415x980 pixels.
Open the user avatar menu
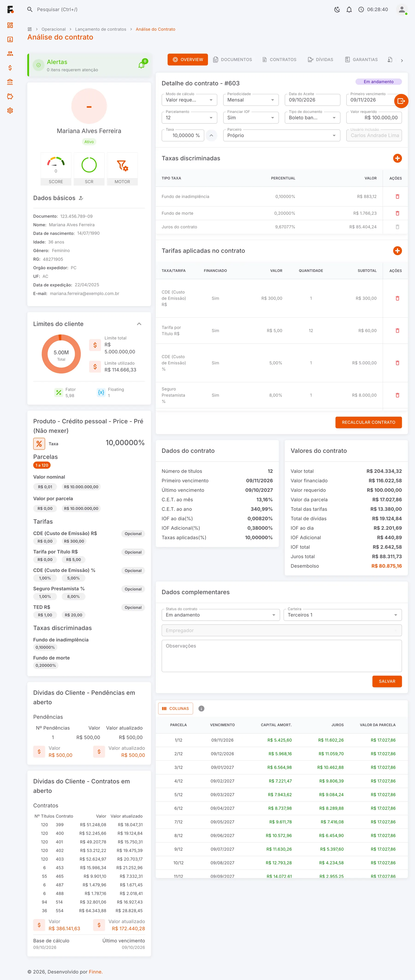pyautogui.click(x=402, y=9)
